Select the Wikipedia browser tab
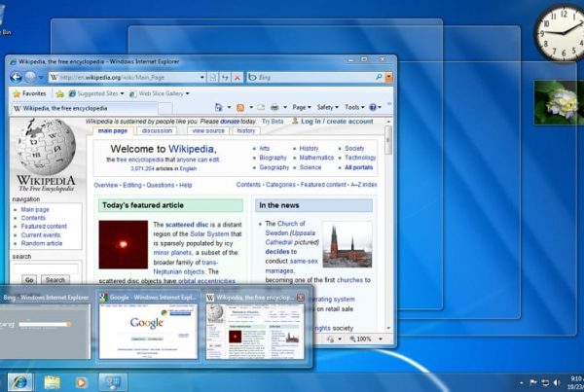 (85, 108)
